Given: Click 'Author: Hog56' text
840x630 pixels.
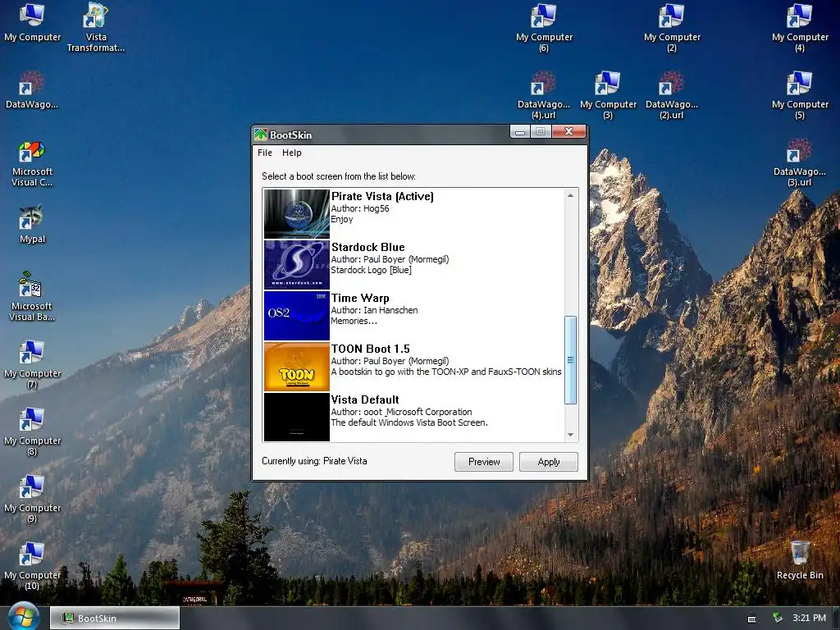Looking at the screenshot, I should [360, 208].
